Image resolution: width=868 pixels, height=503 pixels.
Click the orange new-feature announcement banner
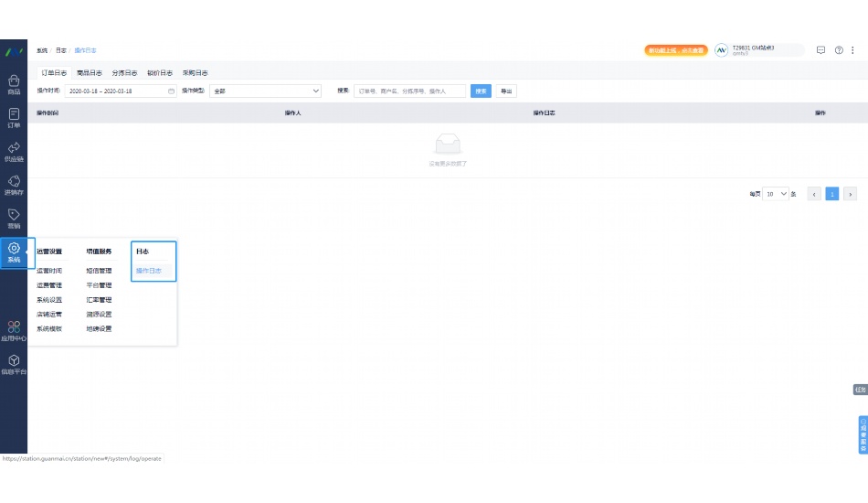pos(676,50)
